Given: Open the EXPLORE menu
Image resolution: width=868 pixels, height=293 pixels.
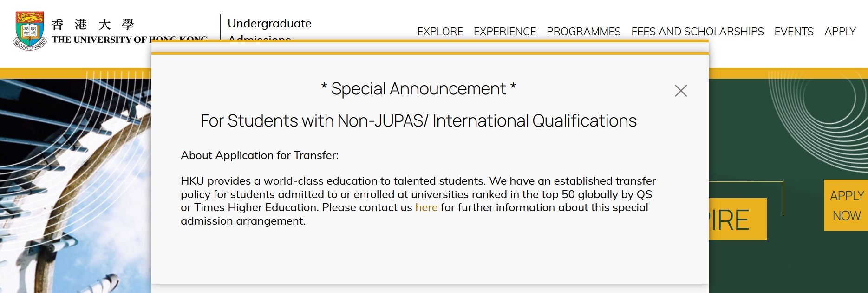Looking at the screenshot, I should coord(440,32).
